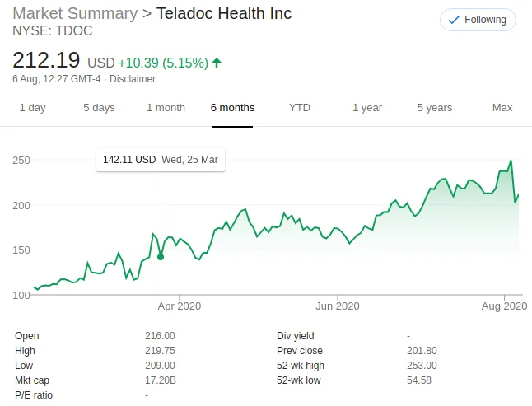Click the green up arrow icon
This screenshot has height=406, width=532.
[x=217, y=63]
